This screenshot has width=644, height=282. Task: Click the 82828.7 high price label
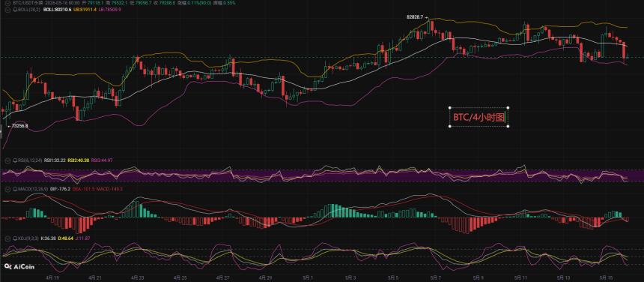(x=415, y=18)
